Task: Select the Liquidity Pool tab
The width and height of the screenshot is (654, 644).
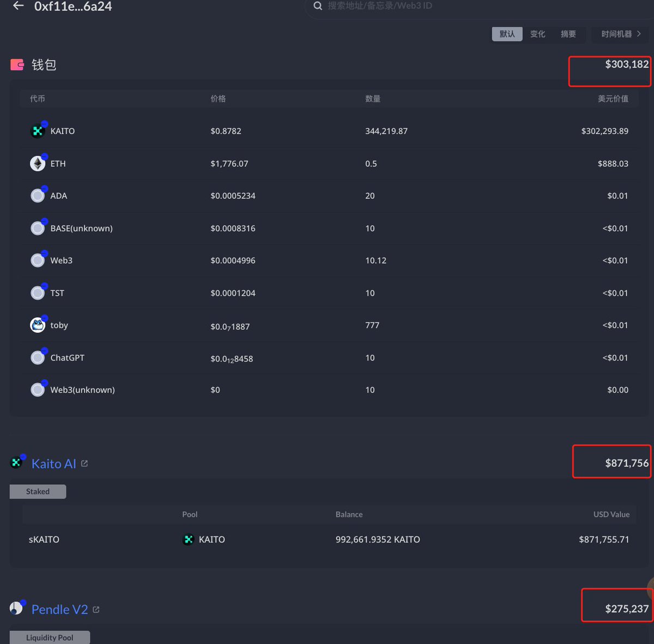Action: [x=50, y=637]
